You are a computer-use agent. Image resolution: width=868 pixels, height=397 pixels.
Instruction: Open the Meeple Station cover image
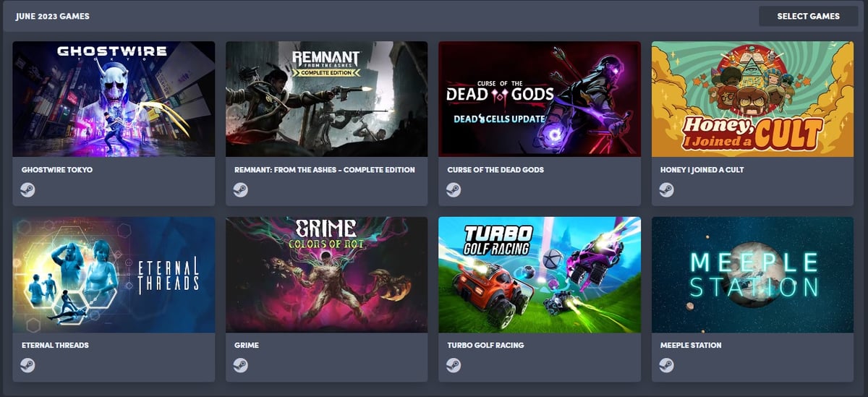[752, 275]
